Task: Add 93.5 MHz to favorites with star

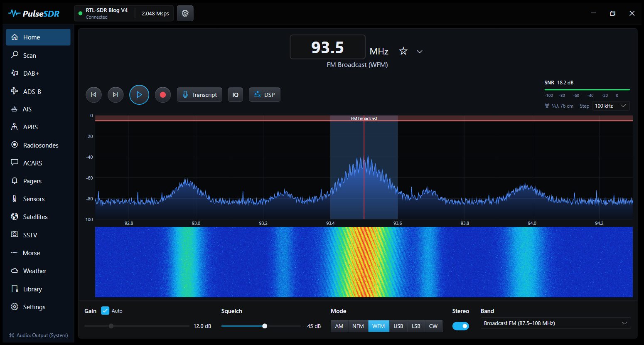Action: (403, 51)
